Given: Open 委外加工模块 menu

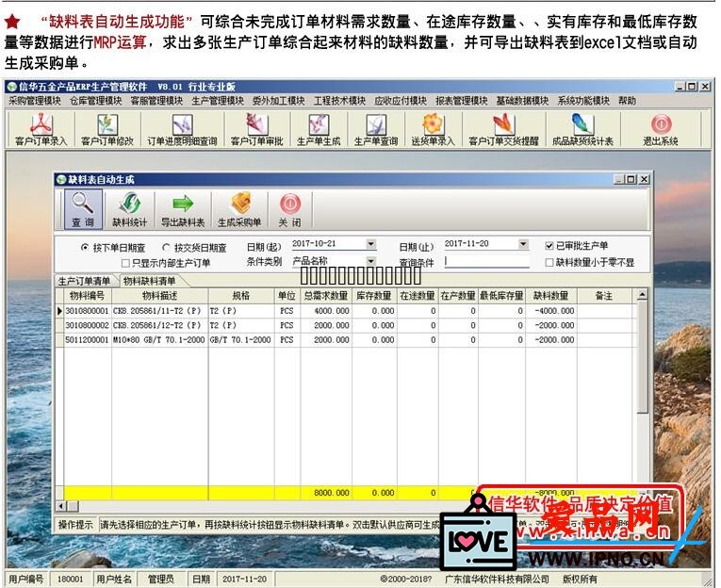Looking at the screenshot, I should (x=278, y=101).
